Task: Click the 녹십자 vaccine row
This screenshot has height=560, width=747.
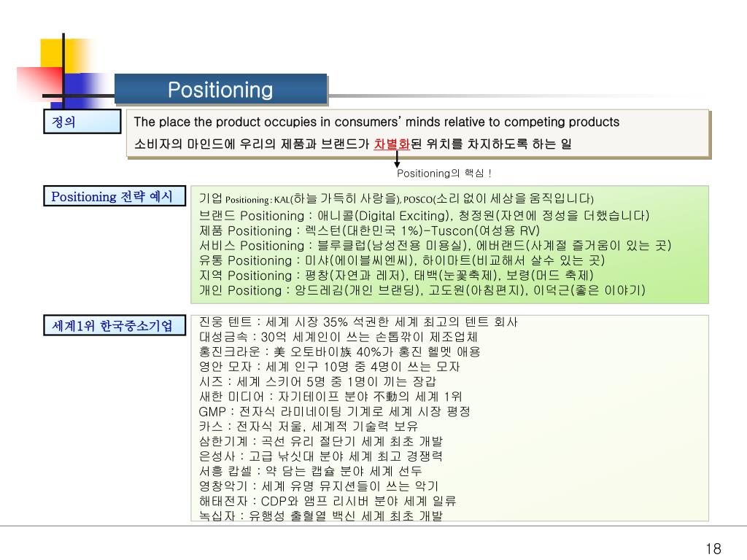Action: click(x=321, y=516)
